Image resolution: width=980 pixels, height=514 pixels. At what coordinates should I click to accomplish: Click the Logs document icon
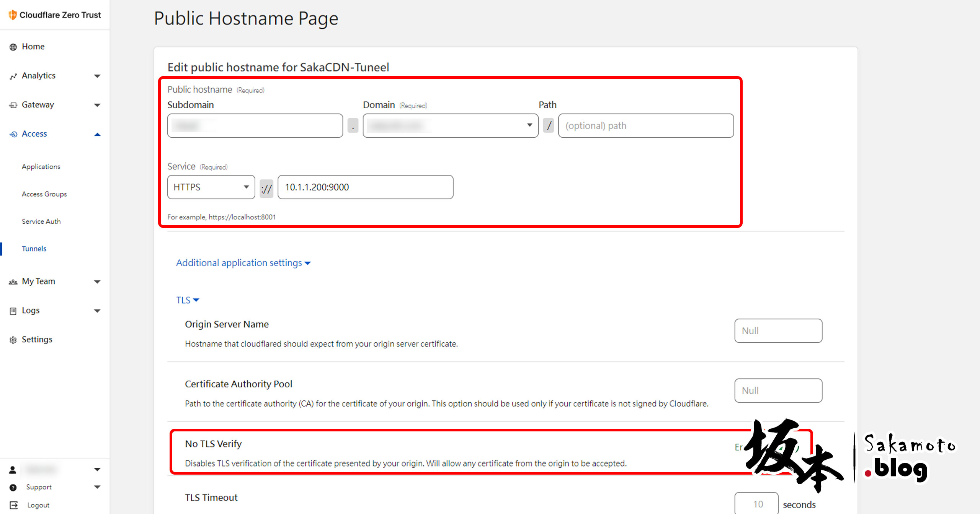click(x=13, y=311)
